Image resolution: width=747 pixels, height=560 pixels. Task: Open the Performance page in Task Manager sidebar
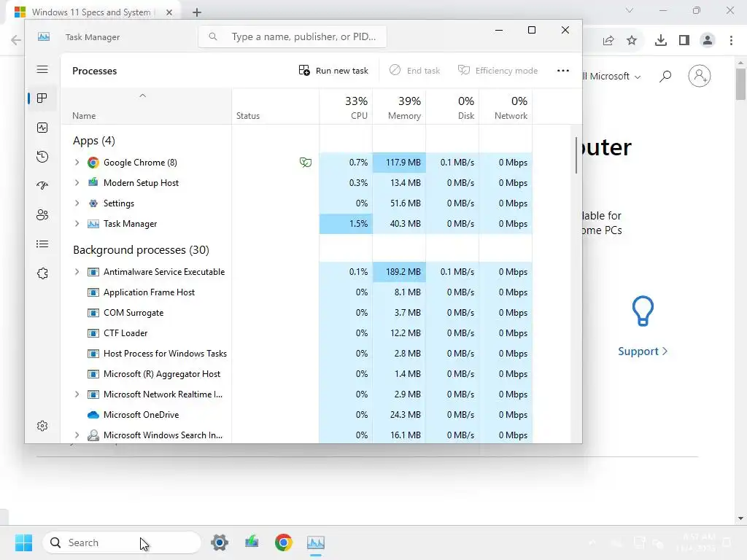click(42, 128)
